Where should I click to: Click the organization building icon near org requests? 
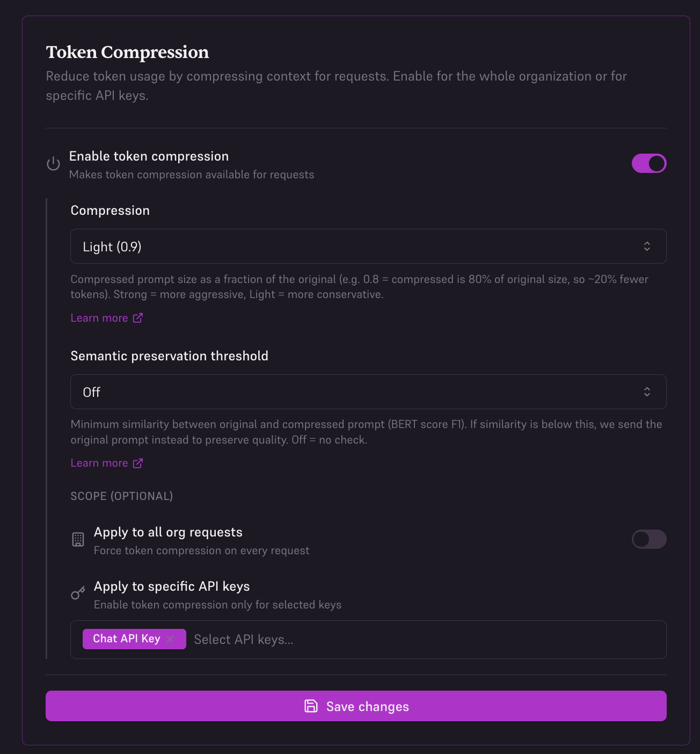click(x=78, y=540)
